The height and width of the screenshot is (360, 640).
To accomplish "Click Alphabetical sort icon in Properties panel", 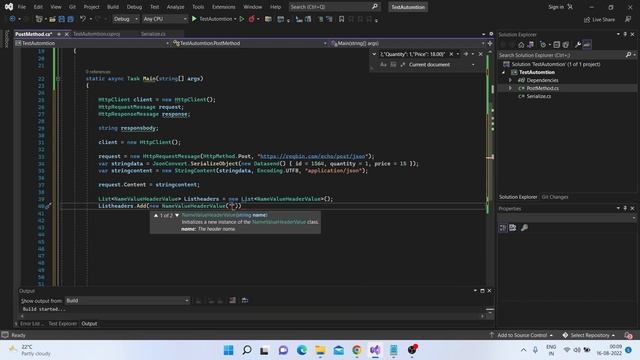I will pyautogui.click(x=513, y=228).
